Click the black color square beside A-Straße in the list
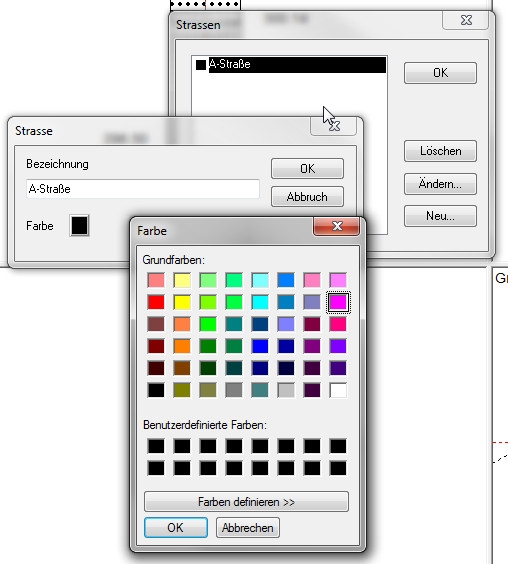The width and height of the screenshot is (508, 564). 201,65
